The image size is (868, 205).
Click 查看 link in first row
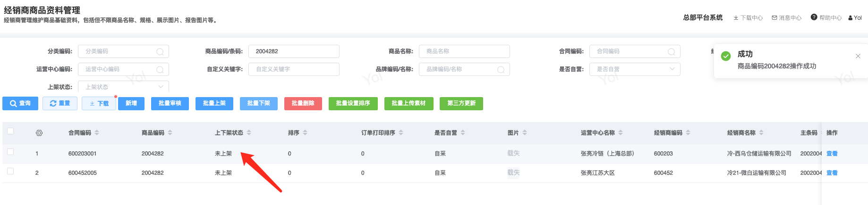pos(832,154)
